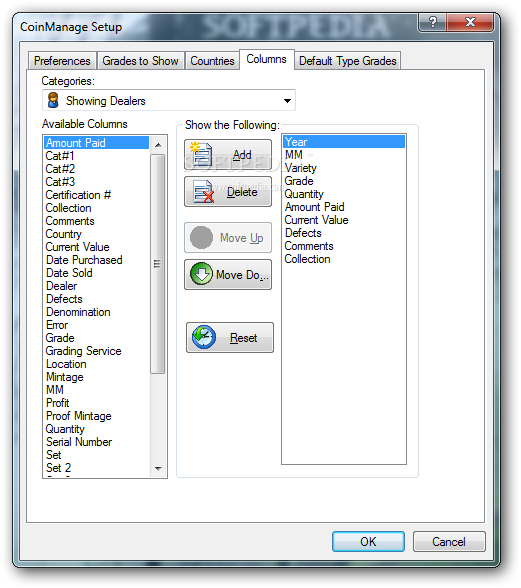Select Grade in Available Columns
This screenshot has width=521, height=588.
[96, 338]
